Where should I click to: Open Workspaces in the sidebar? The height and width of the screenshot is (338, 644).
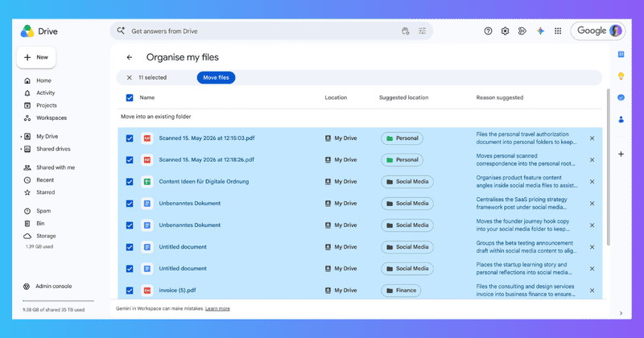pos(52,117)
